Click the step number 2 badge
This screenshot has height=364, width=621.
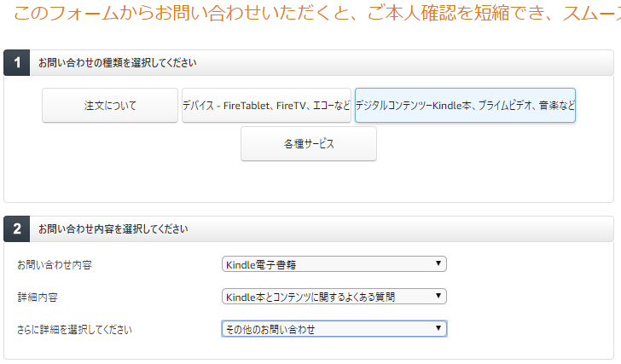[x=17, y=229]
